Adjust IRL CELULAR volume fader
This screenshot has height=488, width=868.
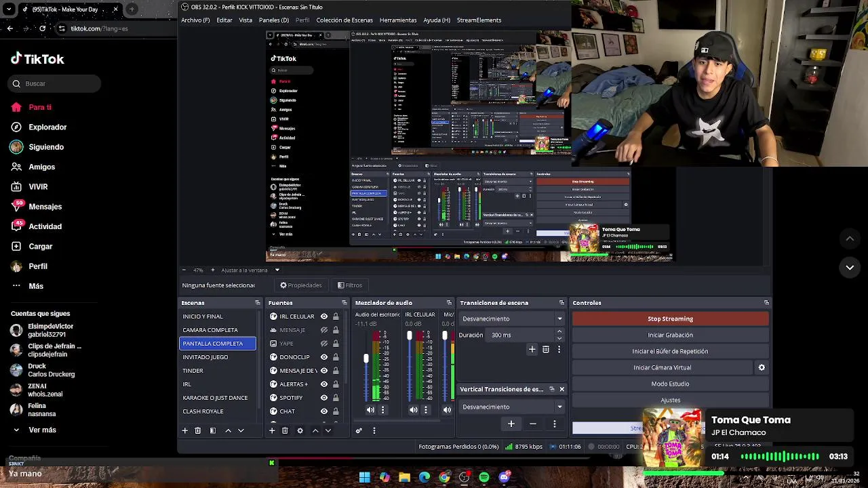coord(410,336)
